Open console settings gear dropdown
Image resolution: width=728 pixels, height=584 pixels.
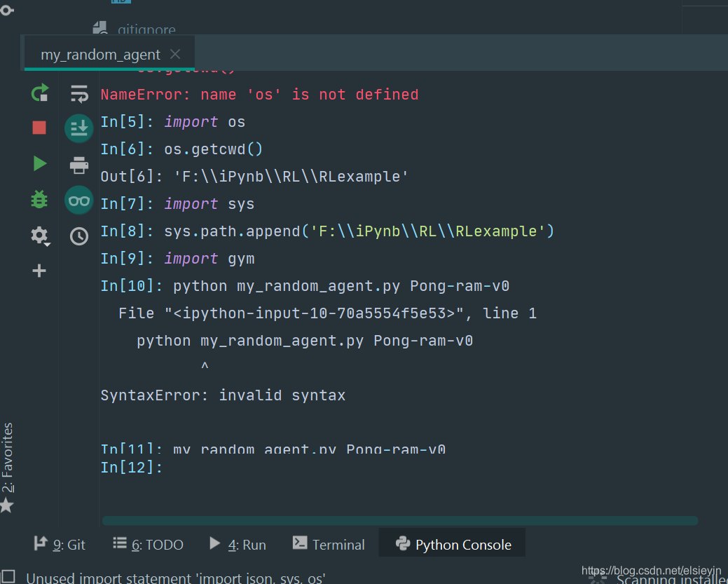(41, 236)
